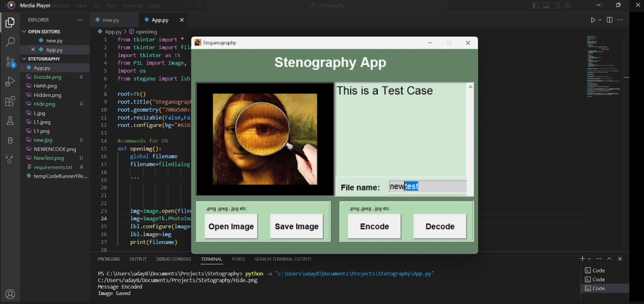Select the first Code terminal entry
Viewport: 644px width, 304px height.
604,270
